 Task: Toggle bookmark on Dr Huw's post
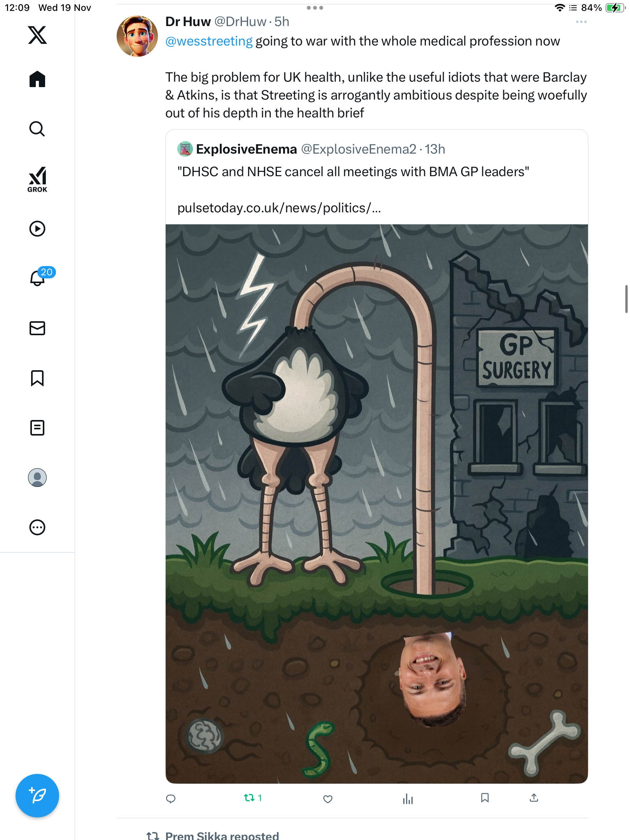pyautogui.click(x=485, y=798)
